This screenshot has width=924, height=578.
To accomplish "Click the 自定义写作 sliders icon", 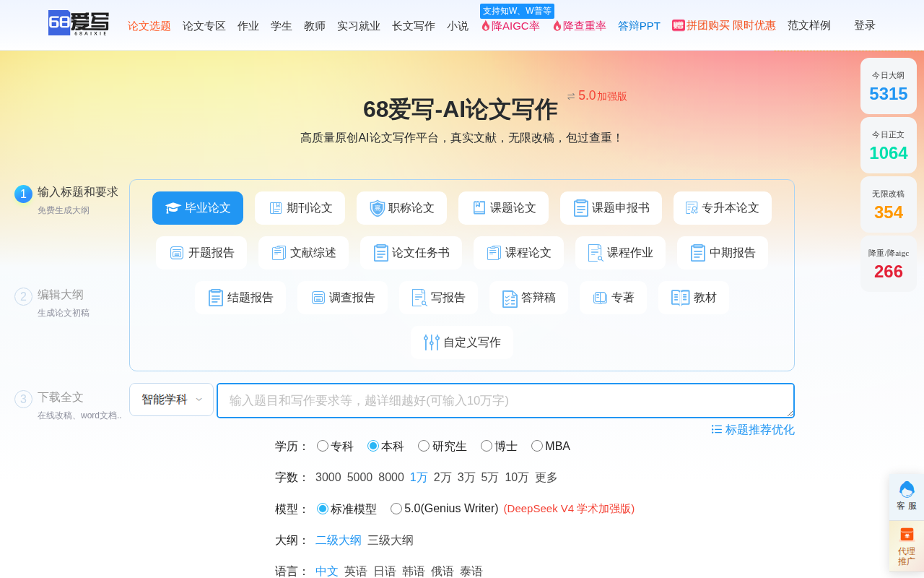I will (x=432, y=342).
